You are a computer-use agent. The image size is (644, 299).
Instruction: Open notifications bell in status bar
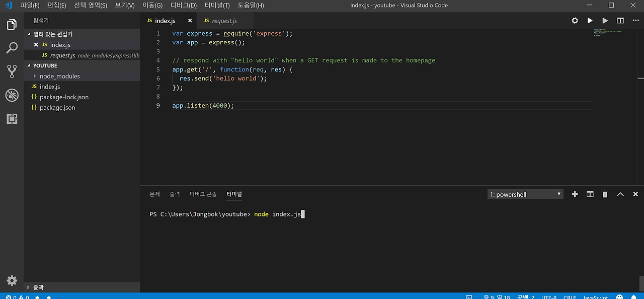tap(634, 297)
